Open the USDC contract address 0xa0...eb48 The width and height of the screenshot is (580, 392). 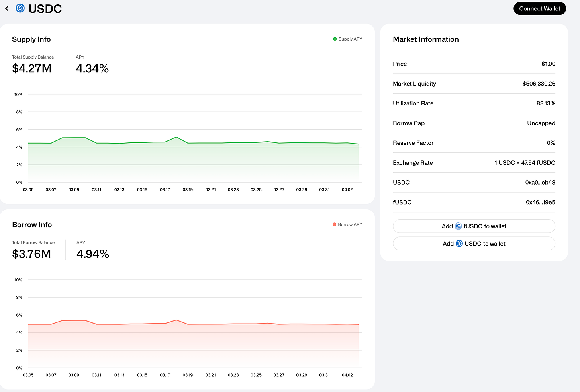[540, 182]
